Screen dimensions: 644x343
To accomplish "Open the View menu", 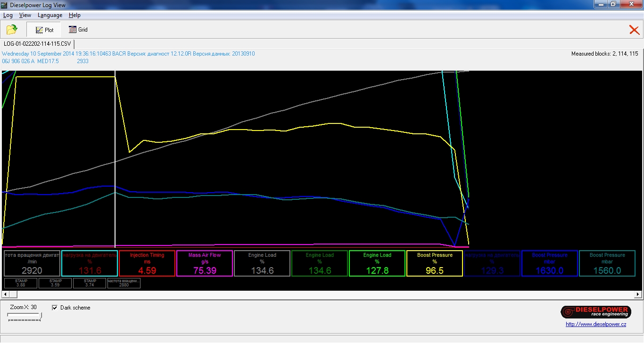I will click(25, 15).
